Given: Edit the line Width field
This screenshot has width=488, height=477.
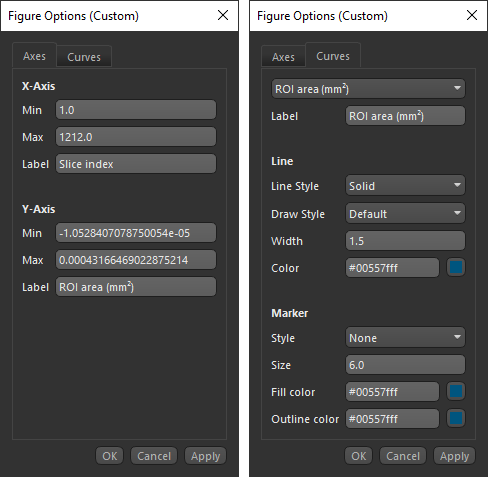Looking at the screenshot, I should click(x=405, y=241).
